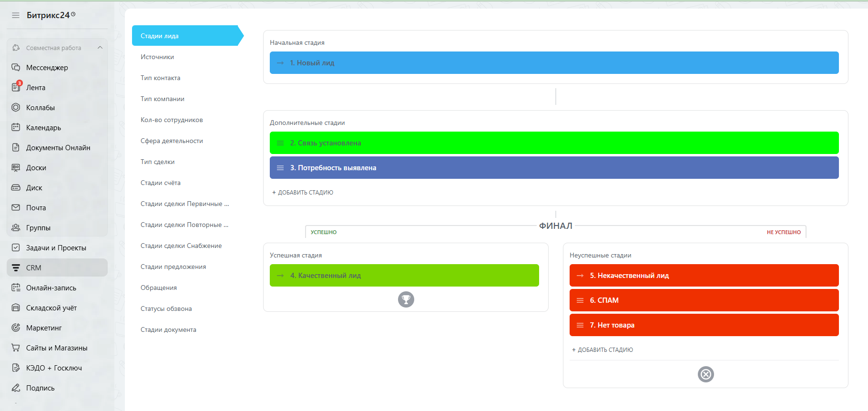Click the Подпись signature pen icon
Image resolution: width=868 pixels, height=411 pixels.
click(x=16, y=388)
